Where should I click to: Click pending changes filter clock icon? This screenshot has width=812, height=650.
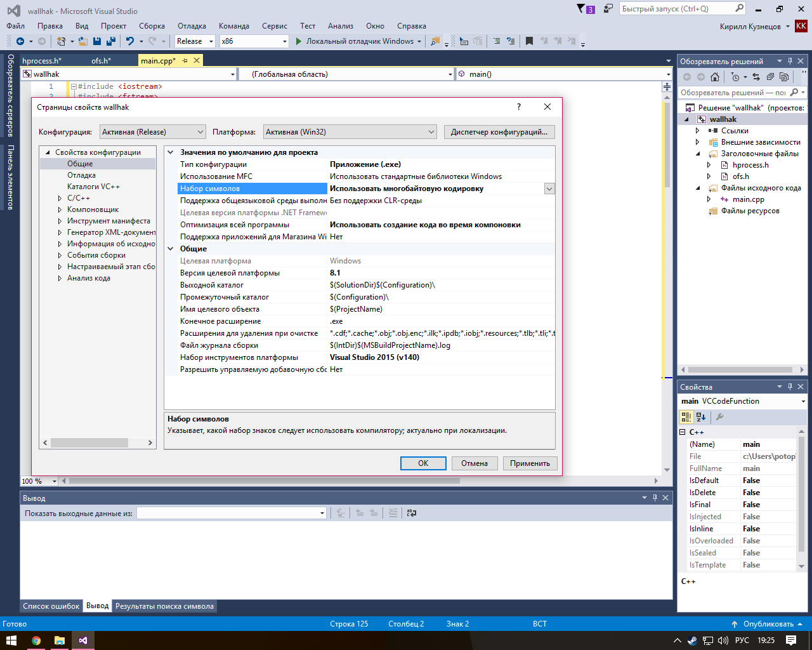click(x=735, y=77)
